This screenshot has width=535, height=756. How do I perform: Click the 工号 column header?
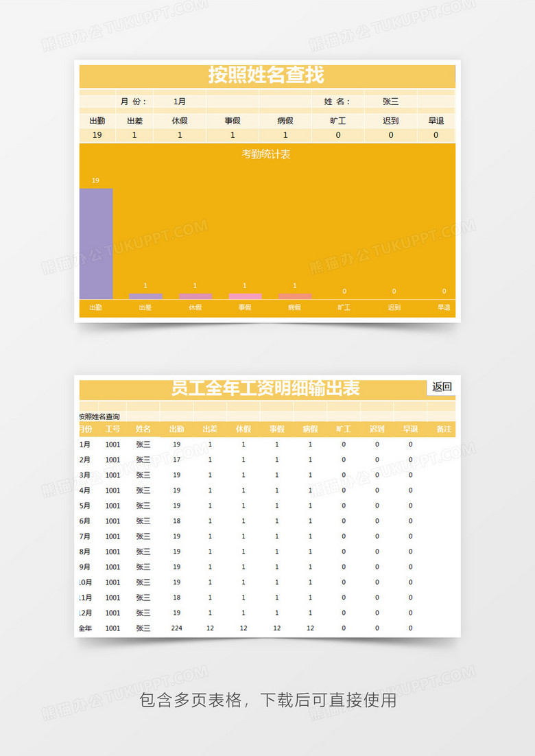coord(112,429)
